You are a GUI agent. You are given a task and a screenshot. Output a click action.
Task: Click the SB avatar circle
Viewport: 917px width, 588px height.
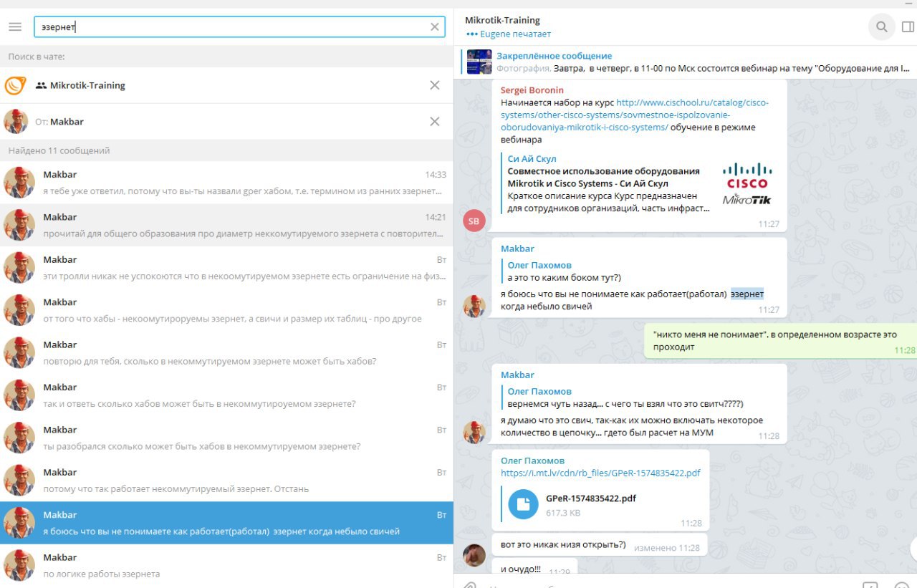pos(474,221)
